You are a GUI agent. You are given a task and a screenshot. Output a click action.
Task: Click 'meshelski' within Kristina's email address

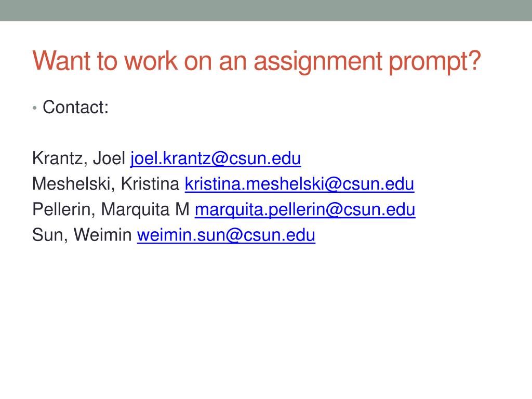285,184
